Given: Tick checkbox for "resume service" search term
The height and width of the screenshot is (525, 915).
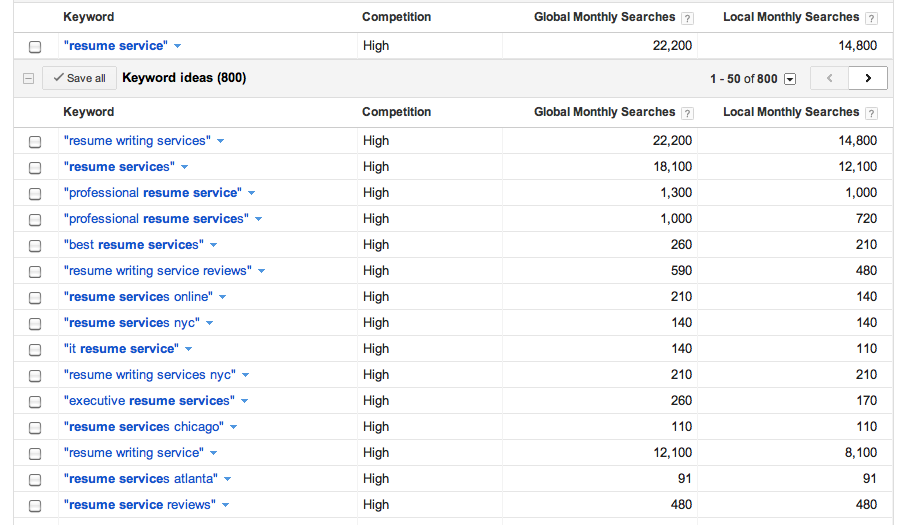Looking at the screenshot, I should point(35,47).
